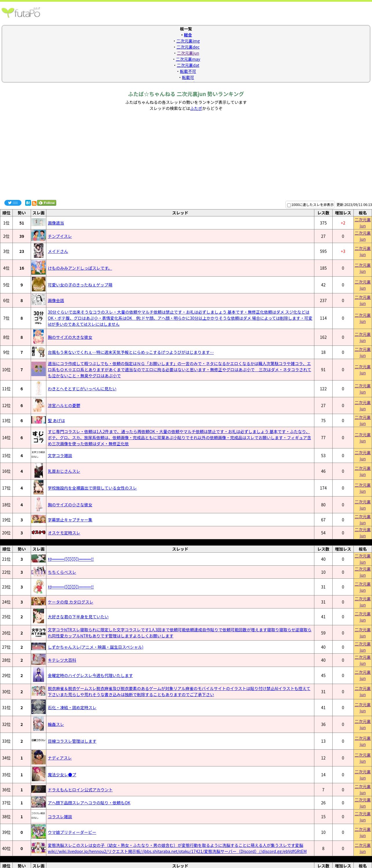Image resolution: width=372 pixels, height=868 pixels.
Task: Click the Twitter share button
Action: (x=13, y=203)
